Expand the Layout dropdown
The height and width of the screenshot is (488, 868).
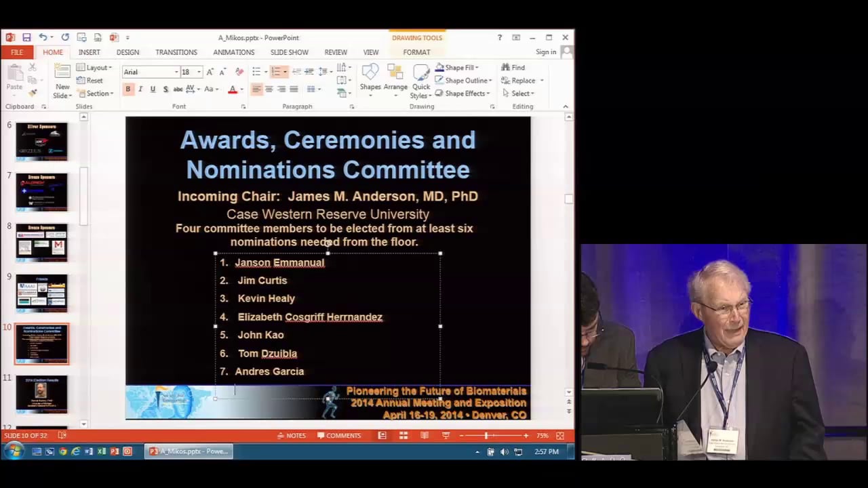(94, 68)
